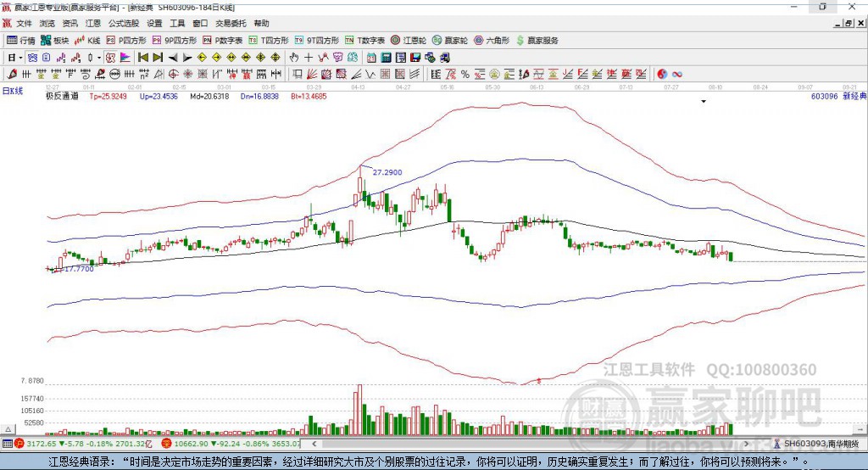Select the red pen drawing tool
868x470 pixels.
click(12, 75)
